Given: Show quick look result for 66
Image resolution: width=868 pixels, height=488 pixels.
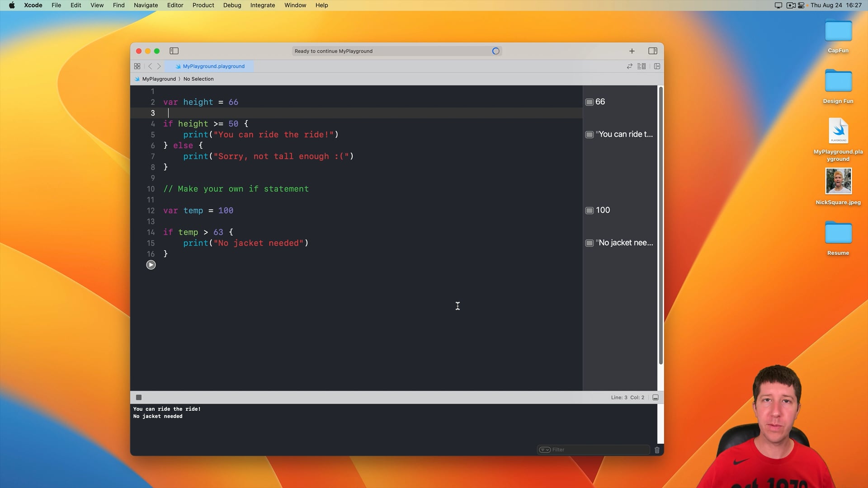Looking at the screenshot, I should pos(590,102).
